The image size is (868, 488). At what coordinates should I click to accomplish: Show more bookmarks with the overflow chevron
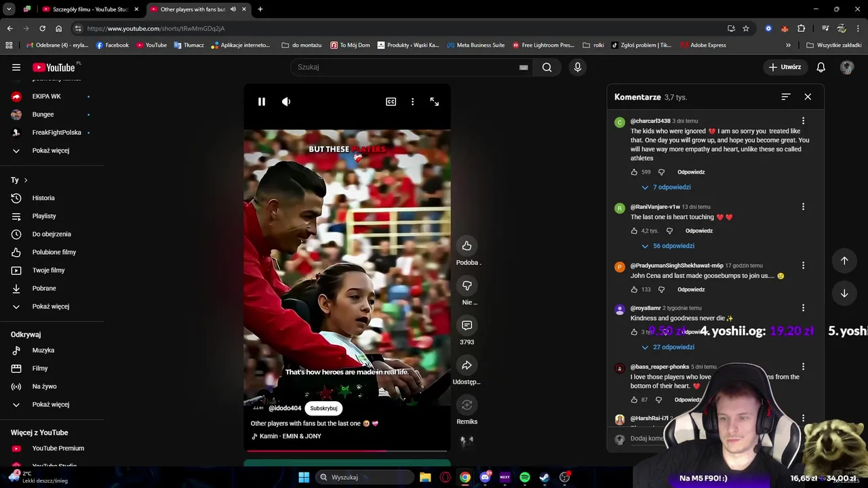(788, 45)
